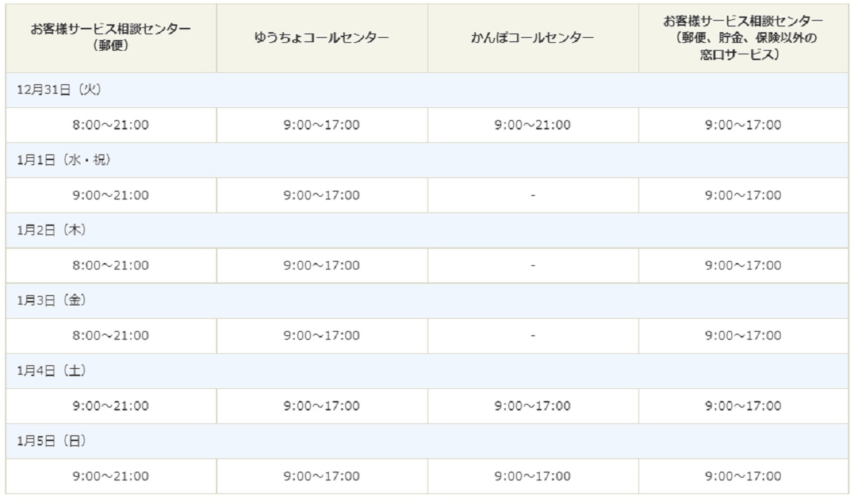Click 郵便 9:00~21:00 cell for 1月1日
Screen dimensions: 858x504
(111, 195)
